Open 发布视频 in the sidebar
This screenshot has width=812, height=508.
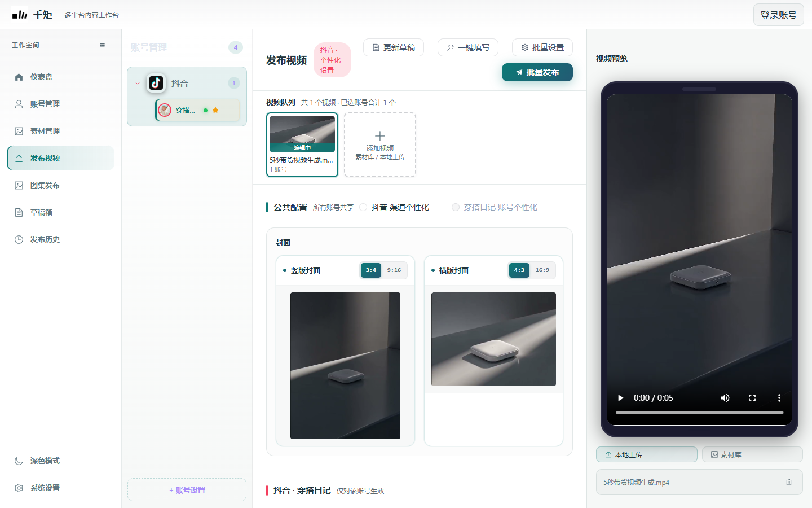[60, 158]
